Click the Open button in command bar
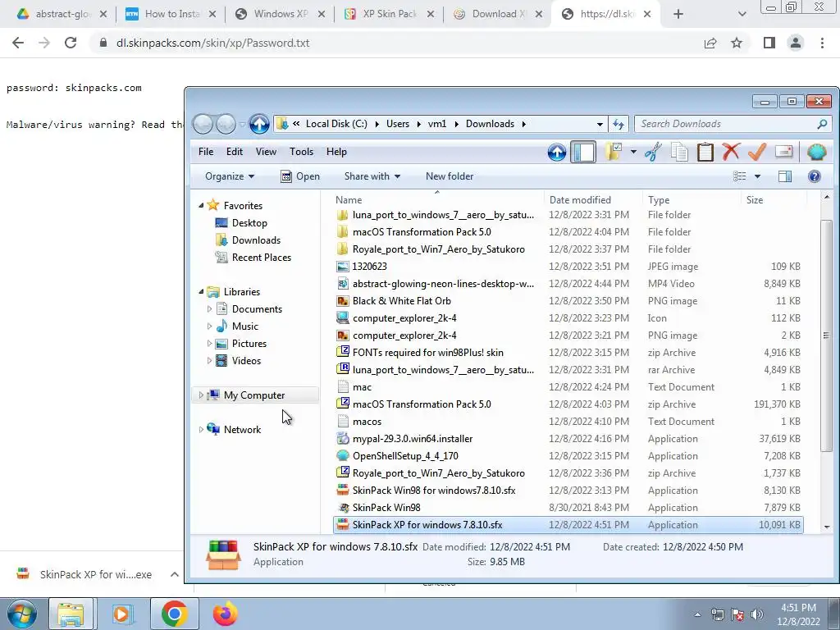This screenshot has width=840, height=630. (300, 176)
